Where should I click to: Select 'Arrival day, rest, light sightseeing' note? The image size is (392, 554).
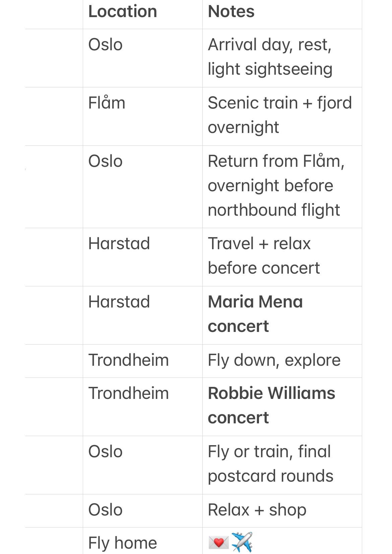pos(270,57)
